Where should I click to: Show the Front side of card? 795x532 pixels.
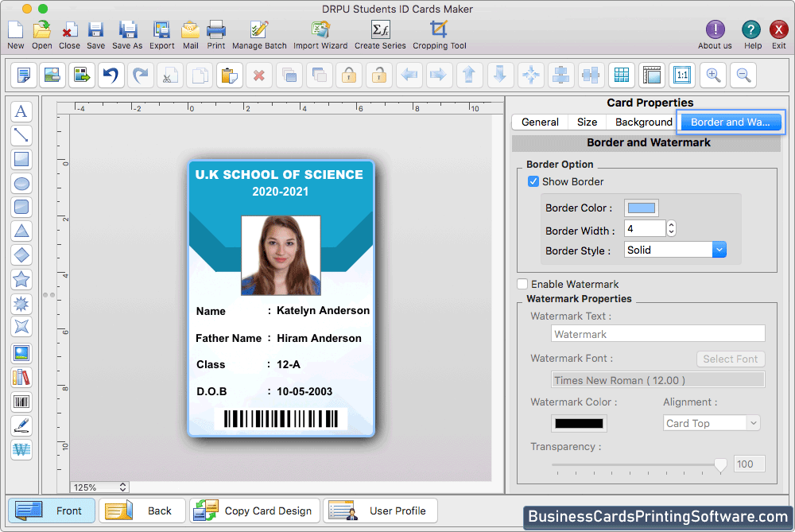point(52,511)
